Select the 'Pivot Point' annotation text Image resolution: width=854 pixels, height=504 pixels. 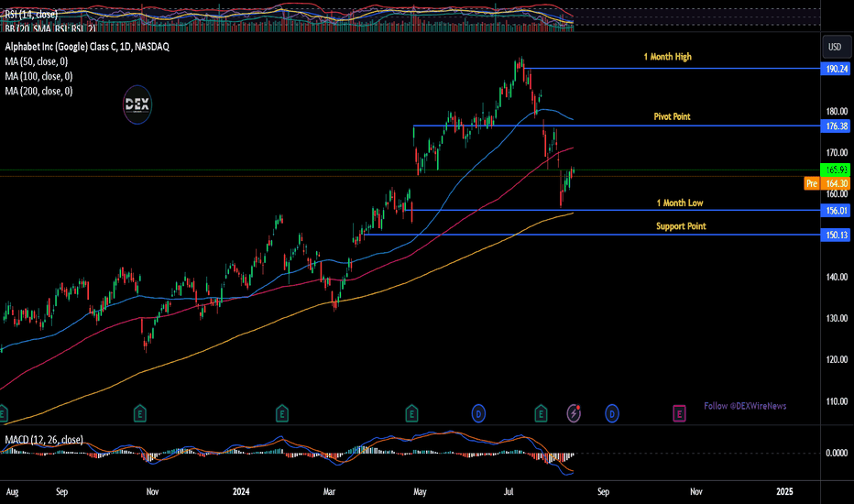tap(672, 116)
